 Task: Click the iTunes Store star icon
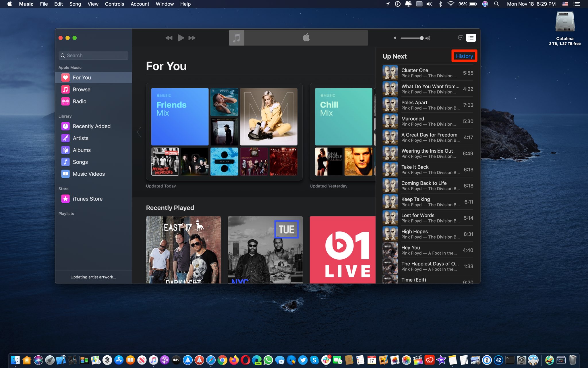65,199
